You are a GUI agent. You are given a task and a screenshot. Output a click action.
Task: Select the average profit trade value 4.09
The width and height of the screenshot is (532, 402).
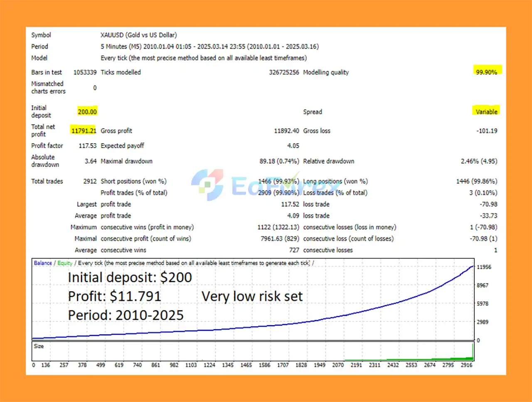point(293,216)
